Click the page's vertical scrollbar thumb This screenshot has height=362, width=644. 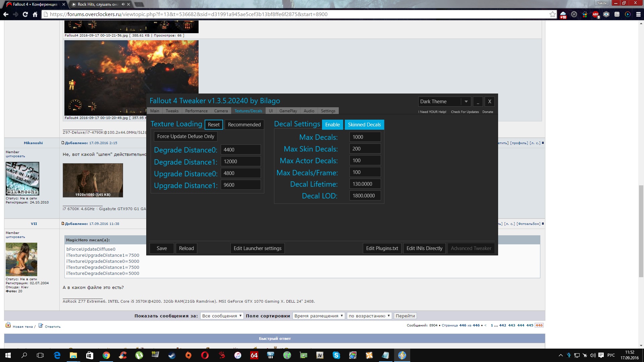(x=641, y=231)
